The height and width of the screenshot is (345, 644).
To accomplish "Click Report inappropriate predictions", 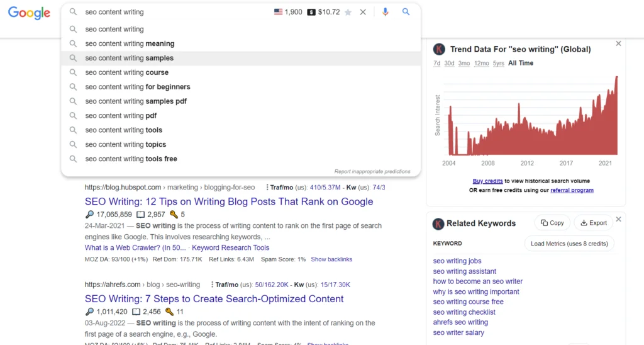I will (x=372, y=171).
